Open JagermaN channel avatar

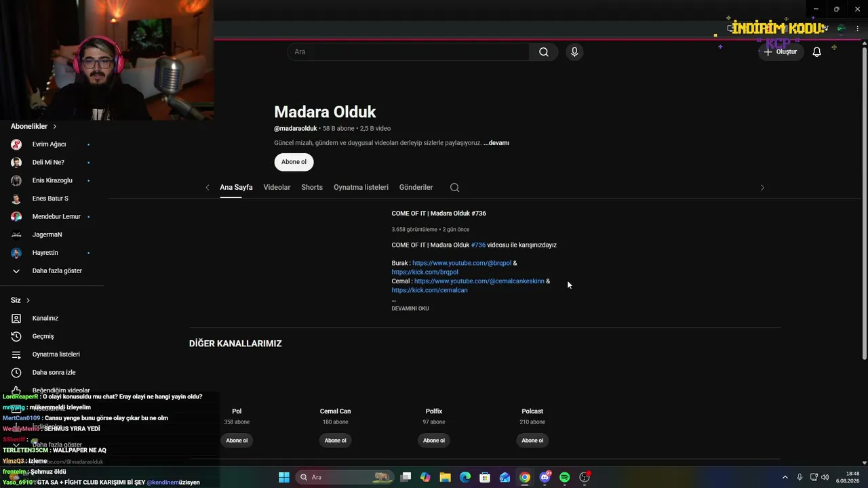(16, 235)
